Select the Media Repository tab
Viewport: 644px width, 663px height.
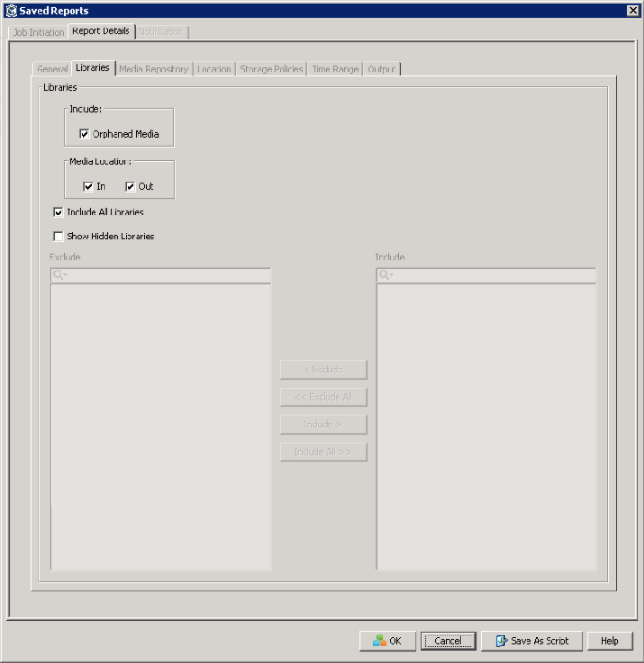click(x=154, y=69)
